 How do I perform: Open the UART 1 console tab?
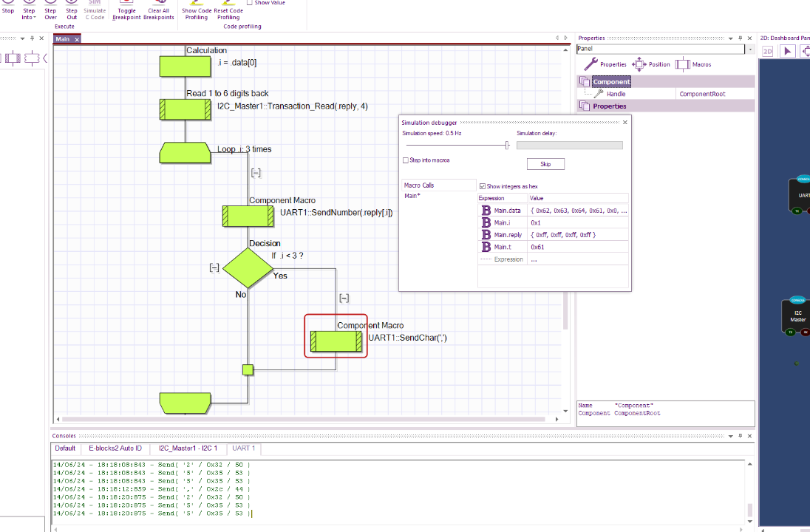244,449
